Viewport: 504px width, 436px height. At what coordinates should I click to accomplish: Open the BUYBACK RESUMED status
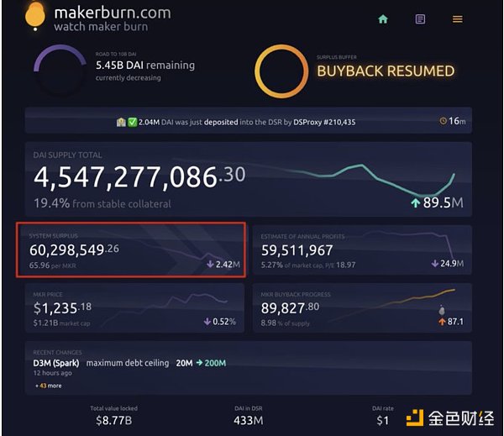386,71
